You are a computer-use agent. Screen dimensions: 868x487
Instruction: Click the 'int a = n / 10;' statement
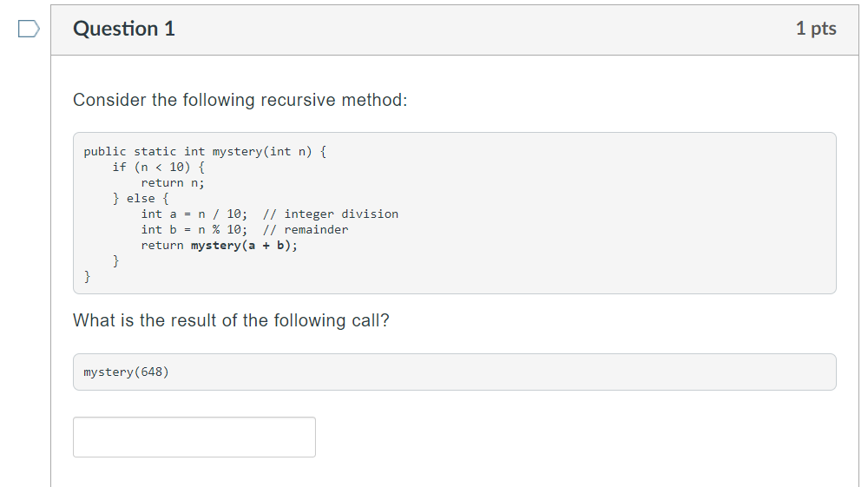[194, 214]
